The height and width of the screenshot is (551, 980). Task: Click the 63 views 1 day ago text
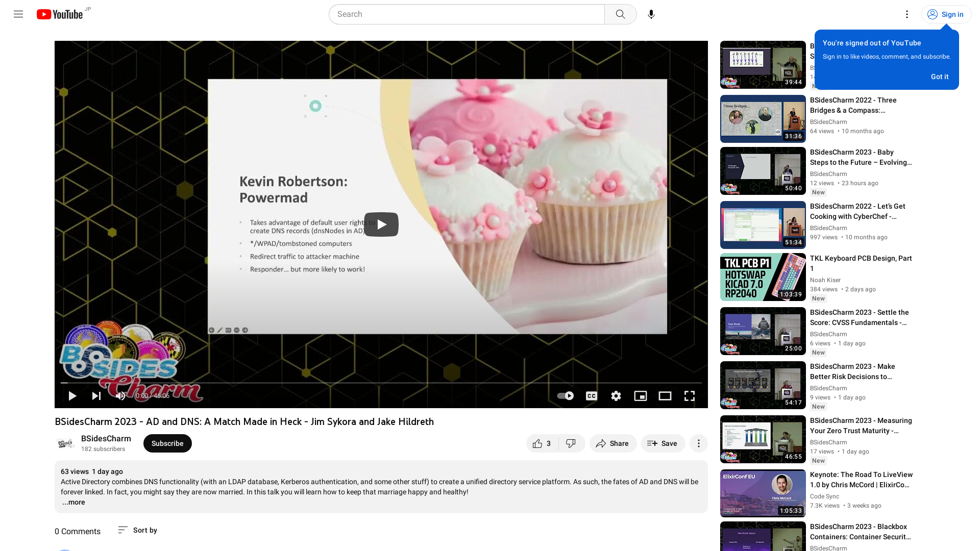coord(92,471)
